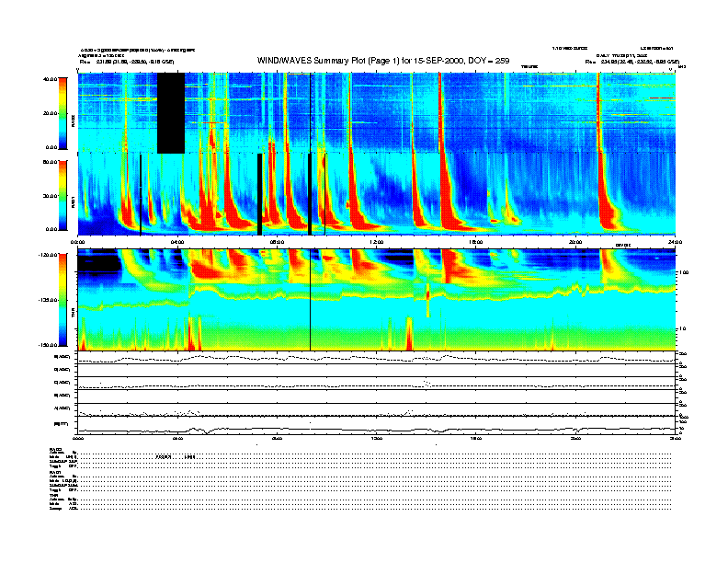The image size is (728, 563).
Task: Click the TNR intensity color bar
Action: point(63,300)
